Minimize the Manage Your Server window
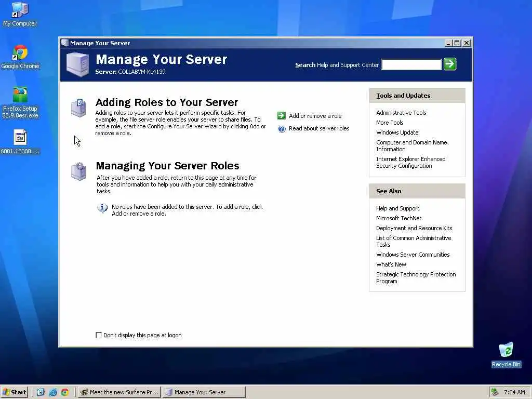Screen dimensions: 532x399 [x=448, y=43]
